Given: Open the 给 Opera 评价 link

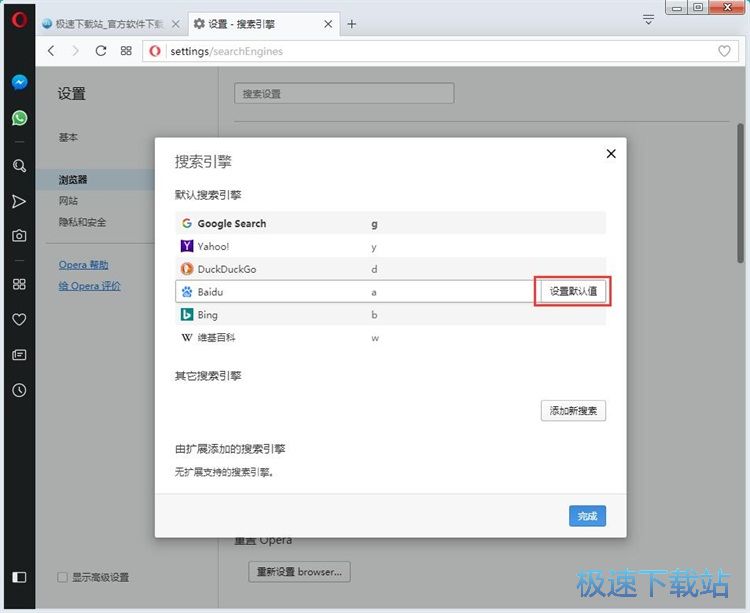Looking at the screenshot, I should point(89,286).
